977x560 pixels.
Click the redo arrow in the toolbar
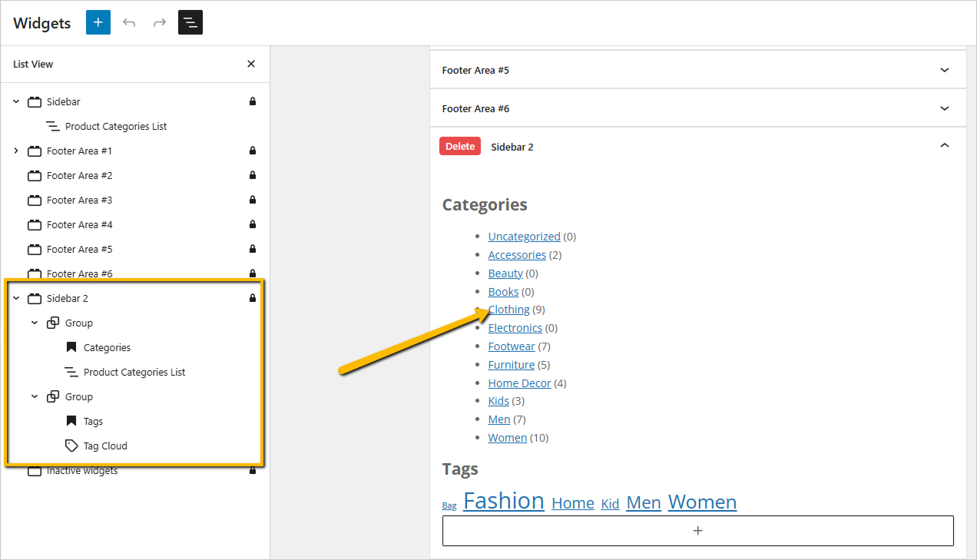click(160, 22)
